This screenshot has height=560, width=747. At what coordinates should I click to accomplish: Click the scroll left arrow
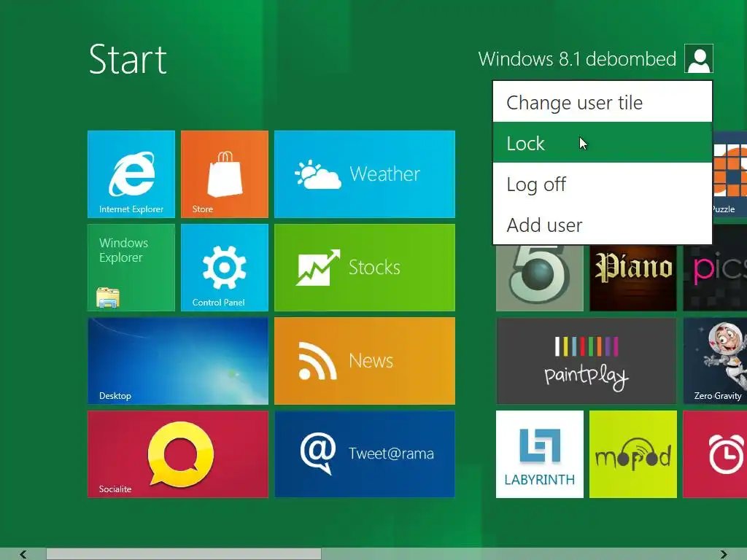pos(23,554)
